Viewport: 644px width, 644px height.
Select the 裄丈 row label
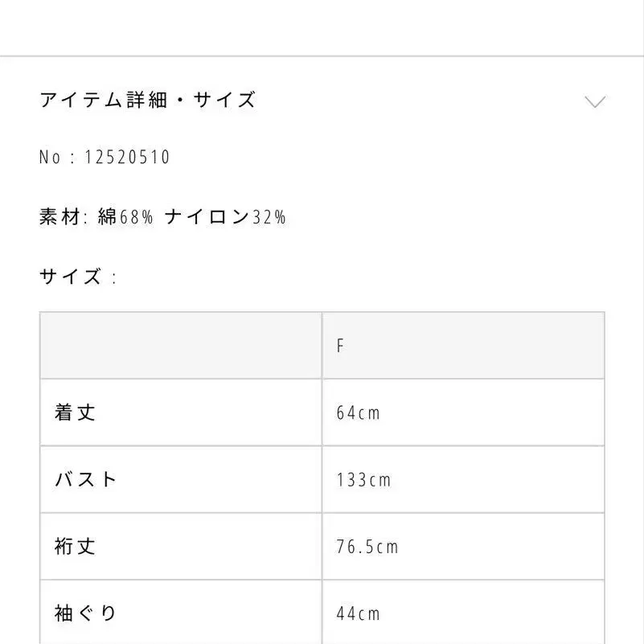76,547
